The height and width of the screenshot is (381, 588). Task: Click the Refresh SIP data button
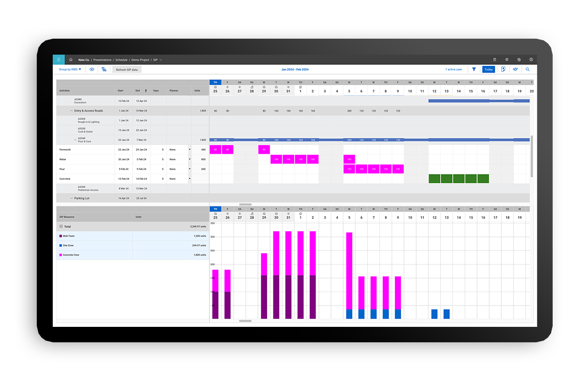[127, 69]
